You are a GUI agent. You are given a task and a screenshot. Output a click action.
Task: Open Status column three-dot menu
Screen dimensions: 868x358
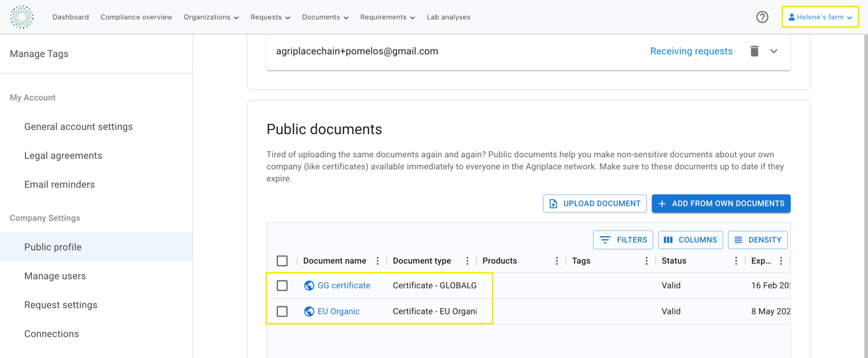[736, 261]
